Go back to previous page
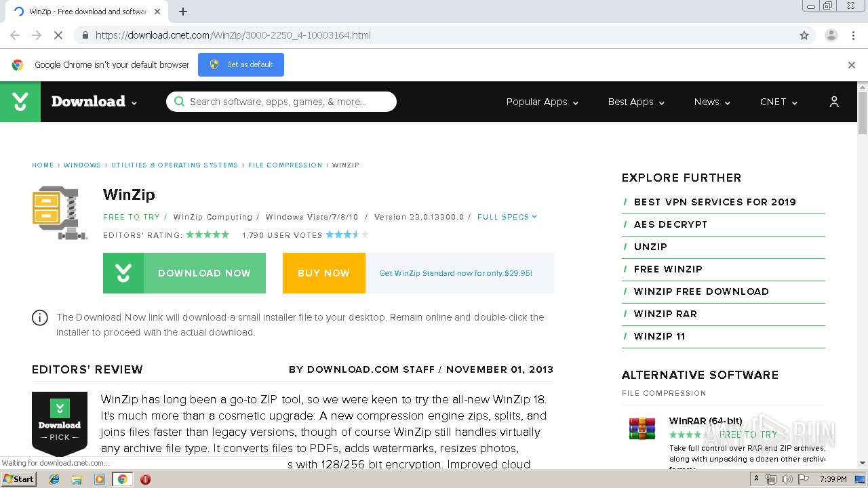This screenshot has height=488, width=868. point(15,35)
